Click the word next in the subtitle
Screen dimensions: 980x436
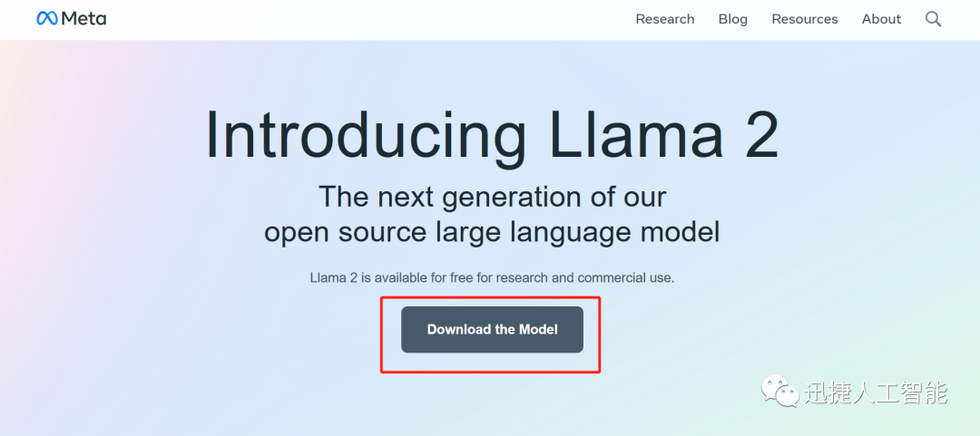click(400, 197)
